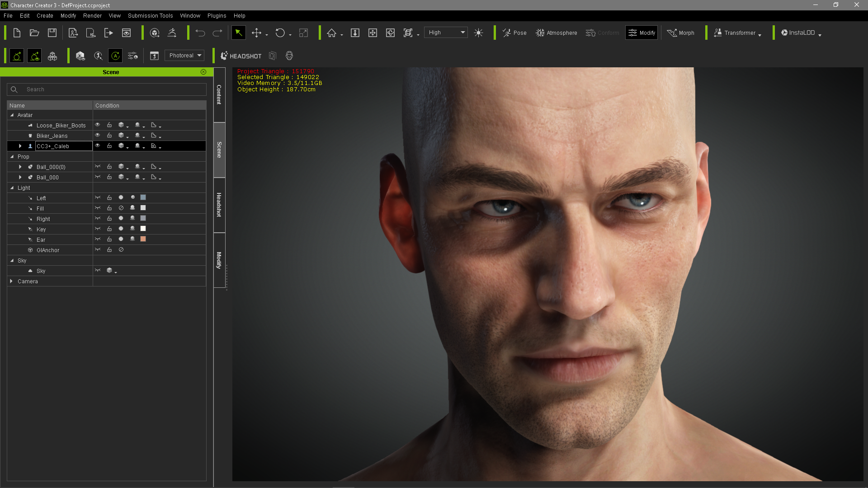Screen dimensions: 868x488
Task: Open the render preview eye icon
Action: (x=126, y=33)
